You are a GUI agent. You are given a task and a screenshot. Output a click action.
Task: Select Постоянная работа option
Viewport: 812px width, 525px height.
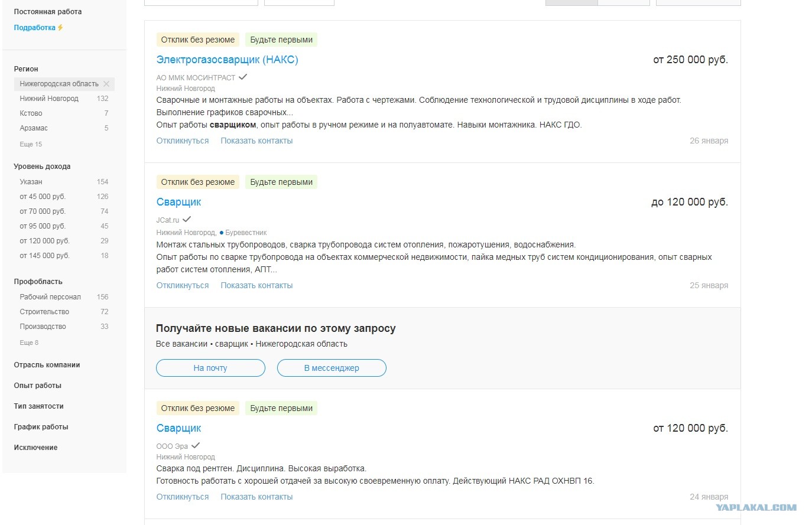[x=48, y=12]
